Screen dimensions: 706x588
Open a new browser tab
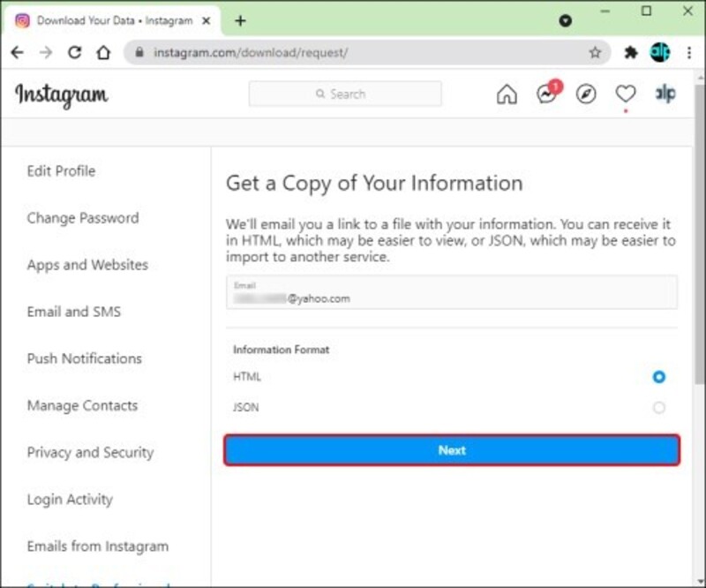[240, 20]
